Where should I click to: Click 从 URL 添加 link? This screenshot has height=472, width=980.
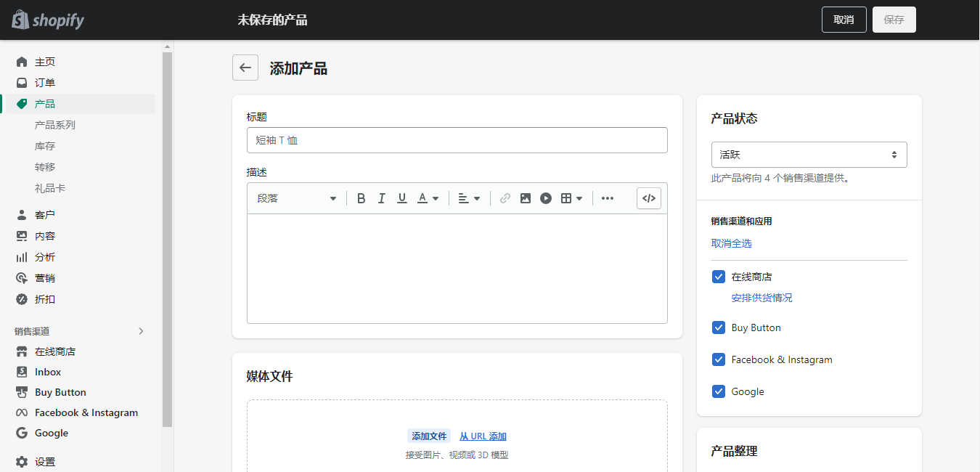coord(483,436)
